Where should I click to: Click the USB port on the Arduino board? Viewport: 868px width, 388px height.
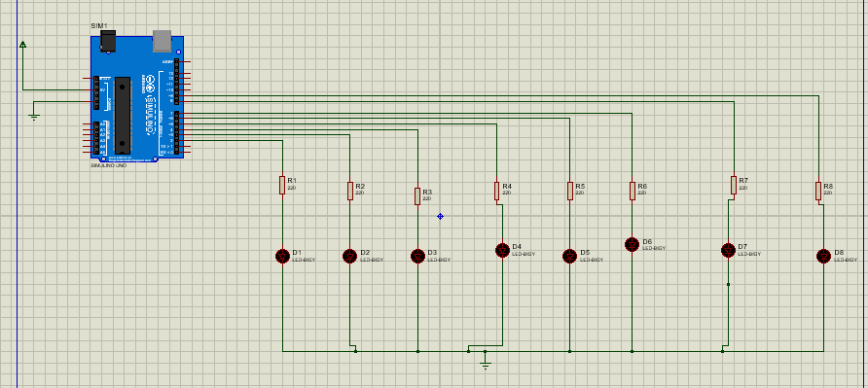163,41
